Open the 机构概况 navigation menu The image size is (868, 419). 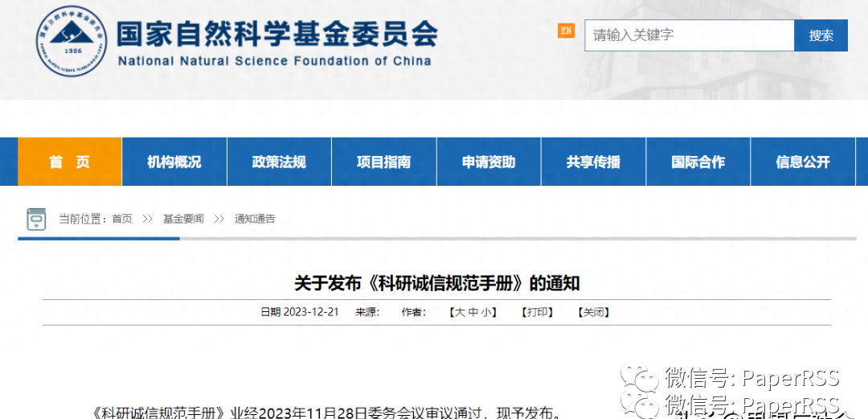[x=174, y=162]
